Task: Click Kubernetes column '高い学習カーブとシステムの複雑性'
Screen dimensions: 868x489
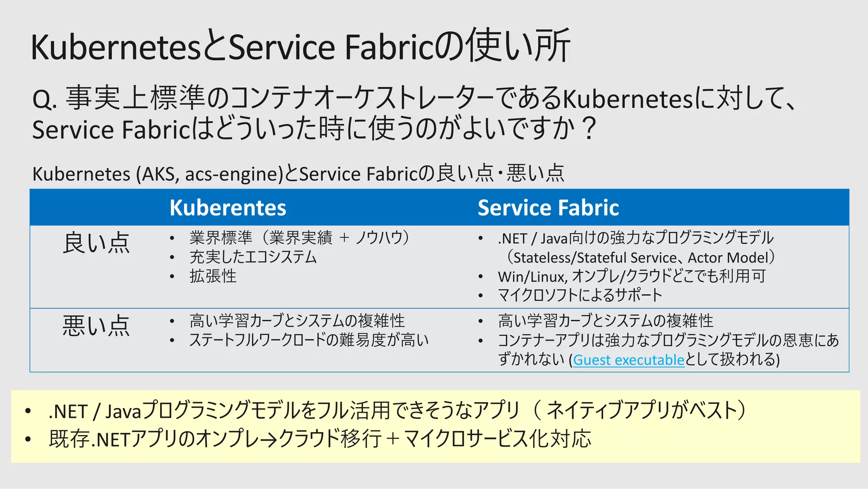Action: tap(297, 321)
